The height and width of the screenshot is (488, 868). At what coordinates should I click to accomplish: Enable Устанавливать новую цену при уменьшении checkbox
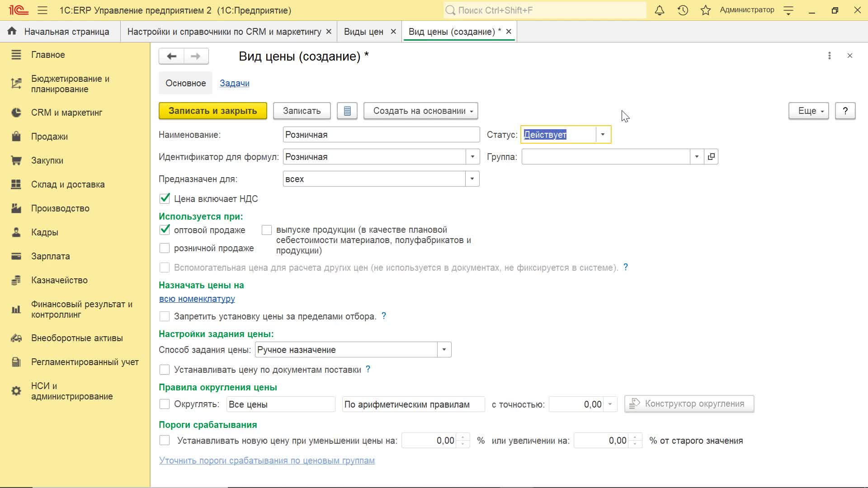click(165, 440)
